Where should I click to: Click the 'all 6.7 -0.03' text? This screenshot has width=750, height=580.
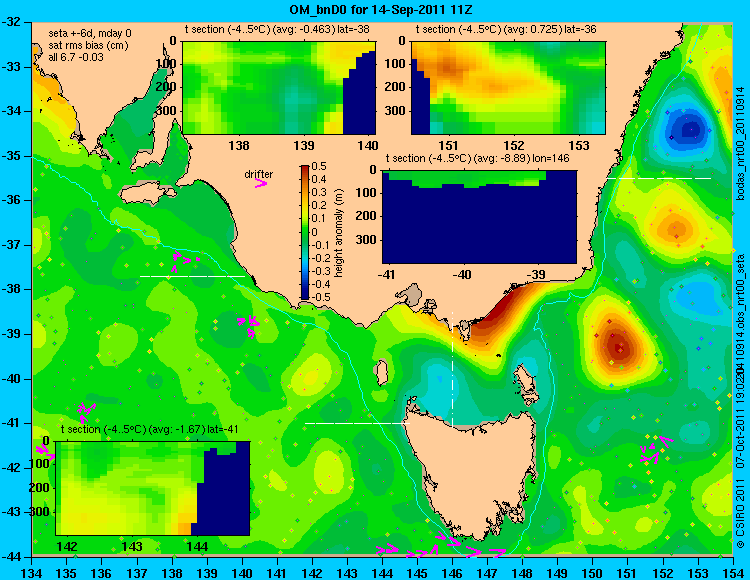(76, 57)
